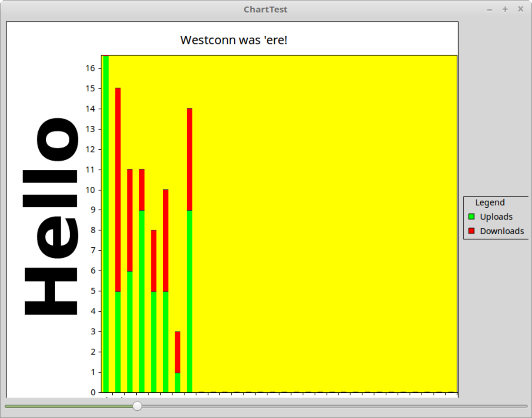Click the unfilled slider track right of thumb
Image resolution: width=532 pixels, height=418 pixels.
334,406
